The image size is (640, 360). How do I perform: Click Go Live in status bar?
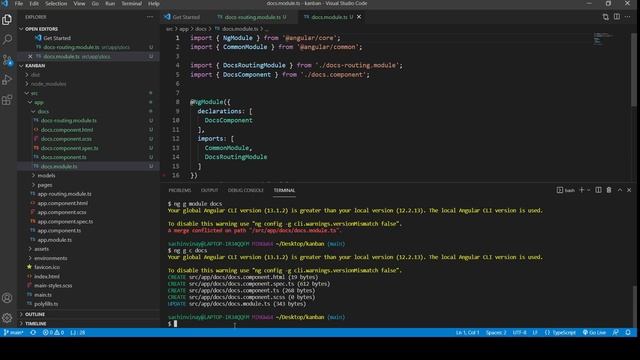tap(594, 333)
